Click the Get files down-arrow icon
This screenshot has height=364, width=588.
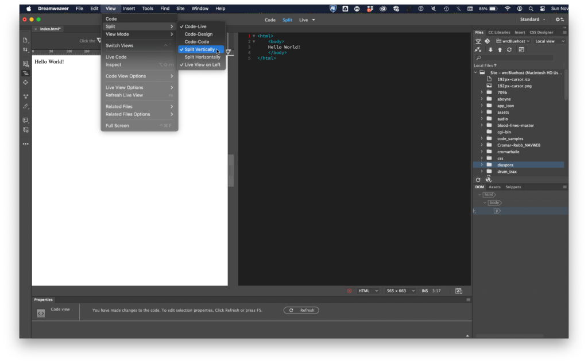coord(490,50)
